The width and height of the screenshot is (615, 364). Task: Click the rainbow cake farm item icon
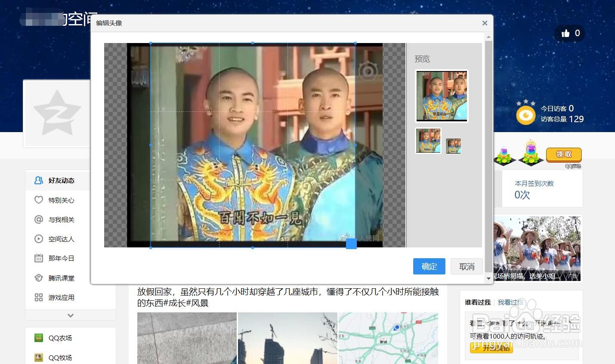click(x=532, y=152)
